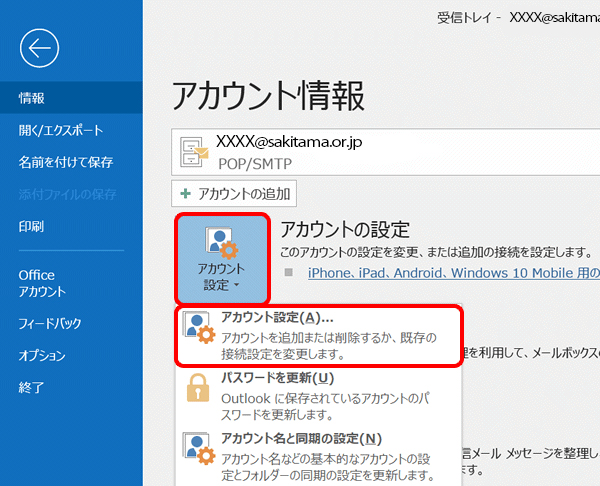The width and height of the screenshot is (600, 486).
Task: Select 情報 in the backstage sidebar
Action: point(71,98)
